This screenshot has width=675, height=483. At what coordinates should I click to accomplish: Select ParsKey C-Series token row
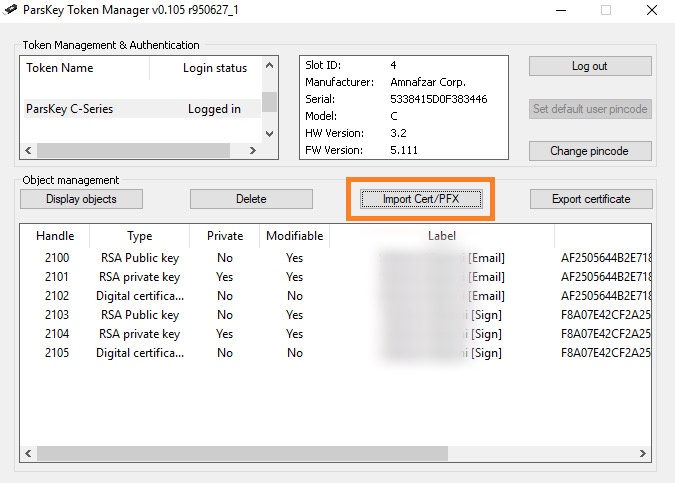(141, 109)
